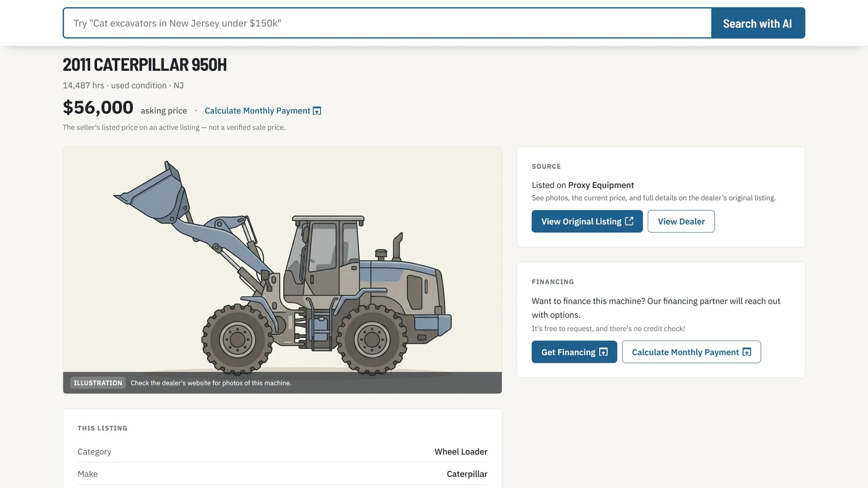The height and width of the screenshot is (488, 868).
Task: Click the ILLUSTRATION badge on the image
Action: pos(98,383)
